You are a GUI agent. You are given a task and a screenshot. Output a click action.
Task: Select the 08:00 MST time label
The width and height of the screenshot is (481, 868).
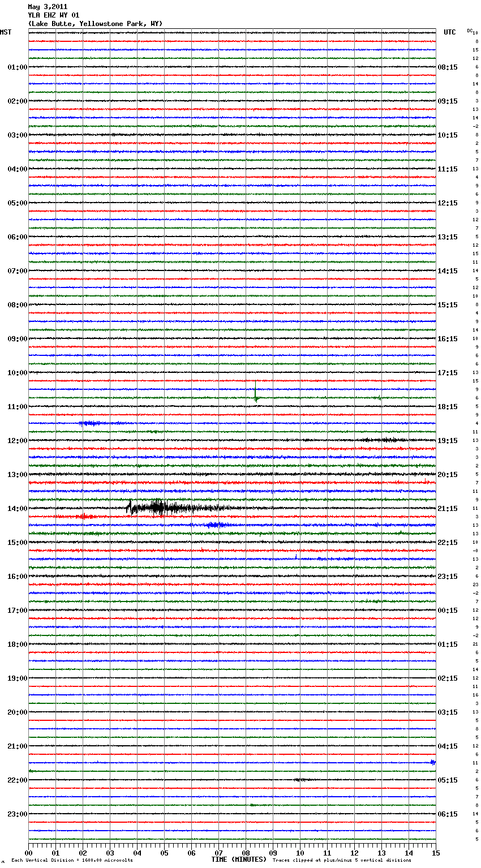click(18, 305)
